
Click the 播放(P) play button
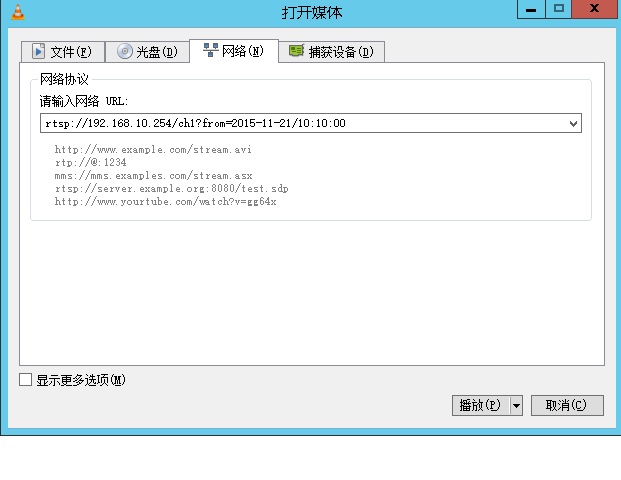coord(480,406)
